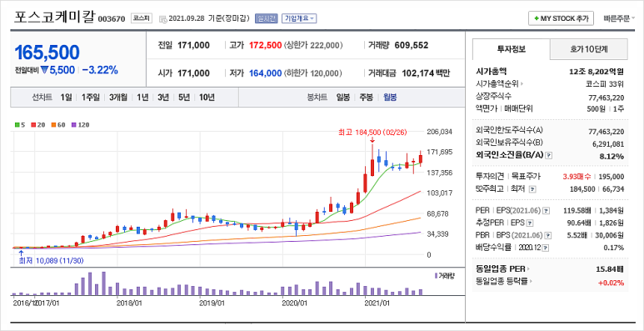
Task: Click the green 5 moving-average legend swatch
Action: [17, 124]
